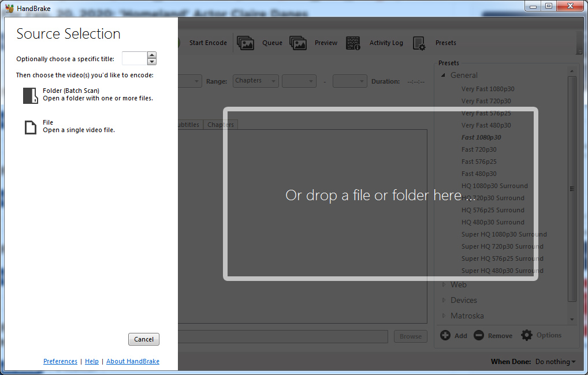Toggle the Presets panel icon
Screen dimensions: 588x375
(419, 43)
